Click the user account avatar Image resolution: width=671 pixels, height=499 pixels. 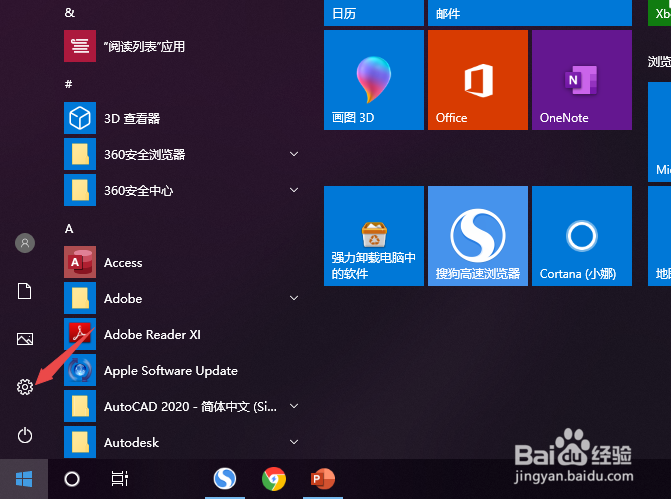[25, 243]
